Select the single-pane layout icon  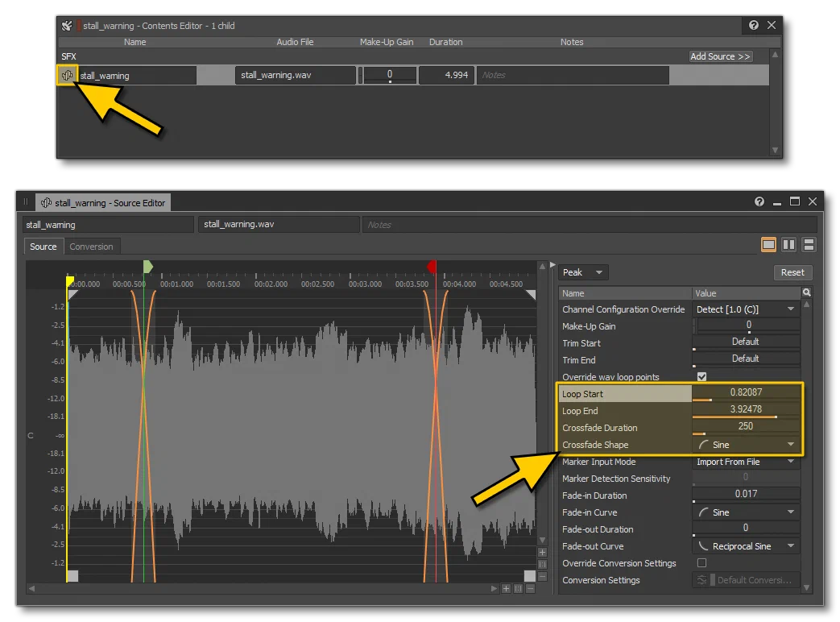(x=768, y=245)
